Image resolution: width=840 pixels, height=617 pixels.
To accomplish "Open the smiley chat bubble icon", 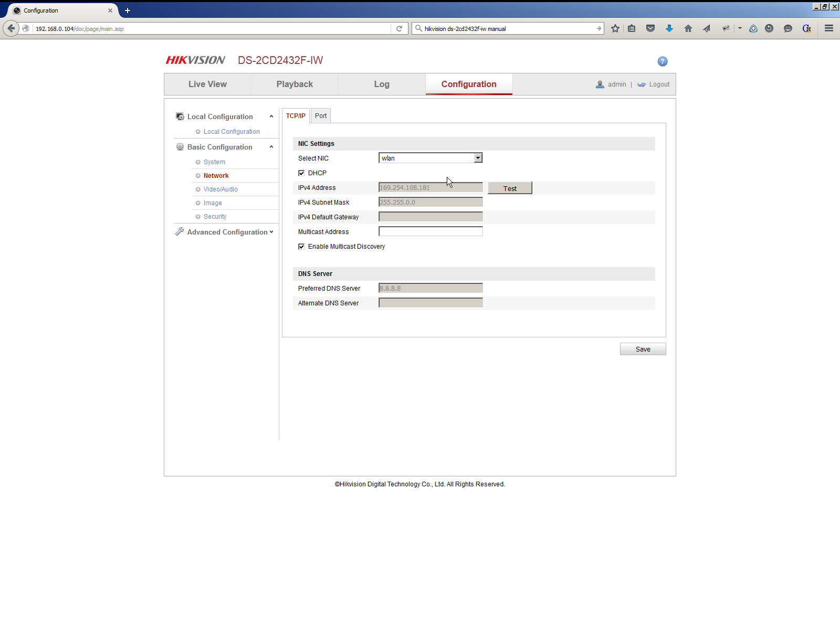I will (x=788, y=28).
